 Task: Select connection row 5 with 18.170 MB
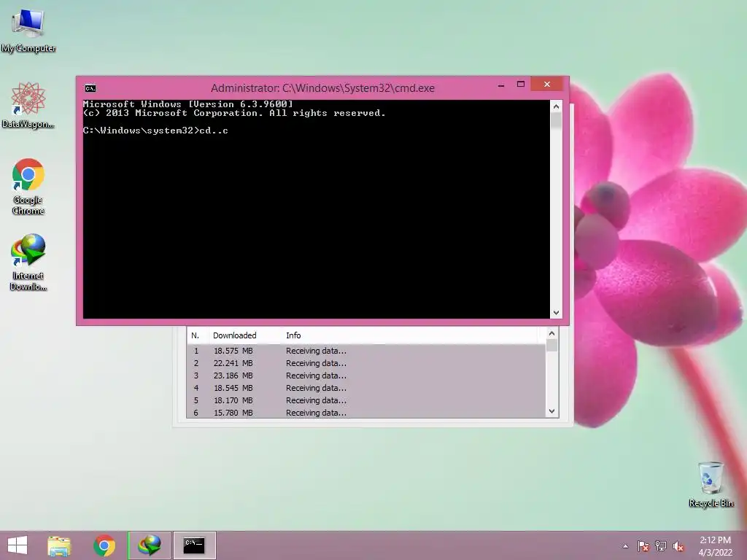click(366, 400)
